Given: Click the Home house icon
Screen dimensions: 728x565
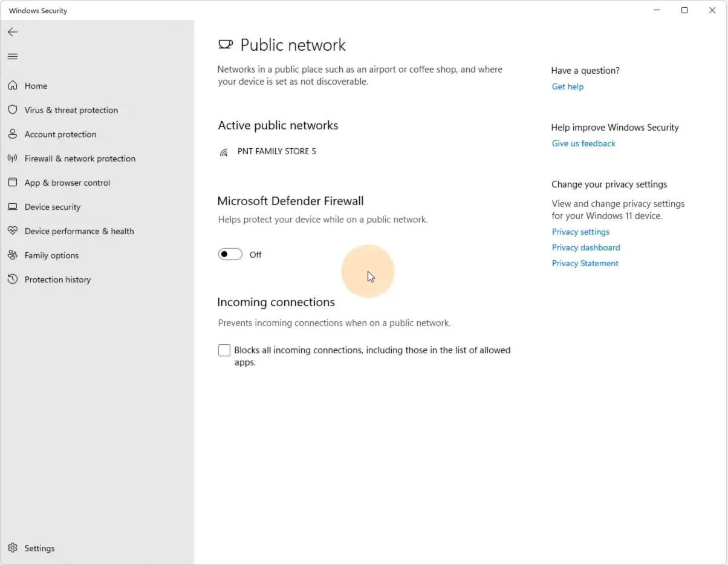Looking at the screenshot, I should 13,86.
